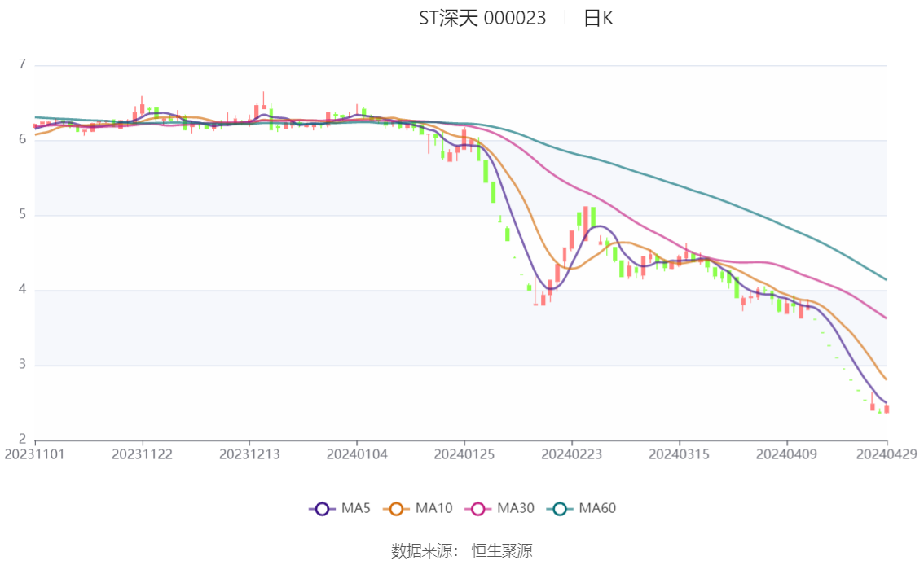Screen dimensions: 924x561
Task: Click the tall red candlestick at the February peak above 5
Action: click(586, 224)
